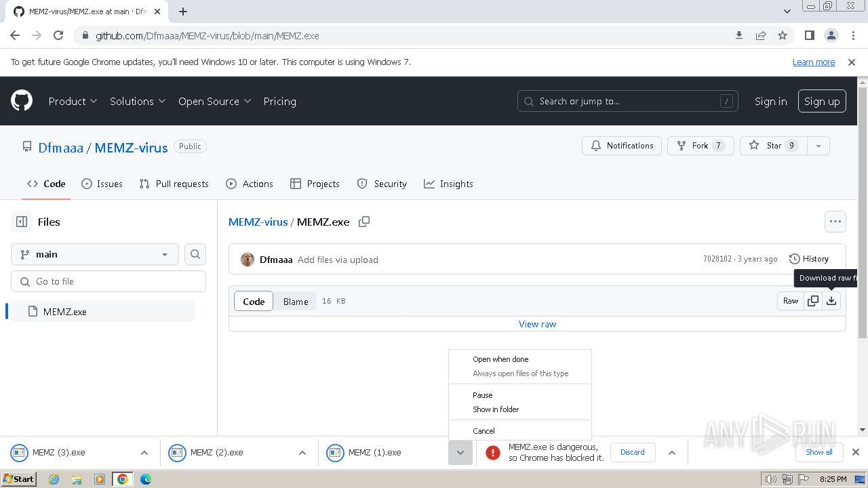The height and width of the screenshot is (488, 868).
Task: Click the Raw button
Action: coord(791,301)
